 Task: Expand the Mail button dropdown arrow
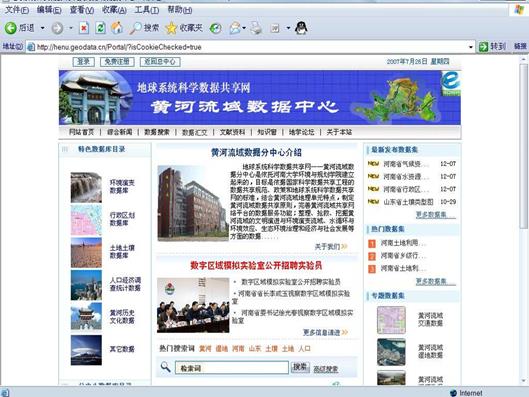(x=244, y=28)
